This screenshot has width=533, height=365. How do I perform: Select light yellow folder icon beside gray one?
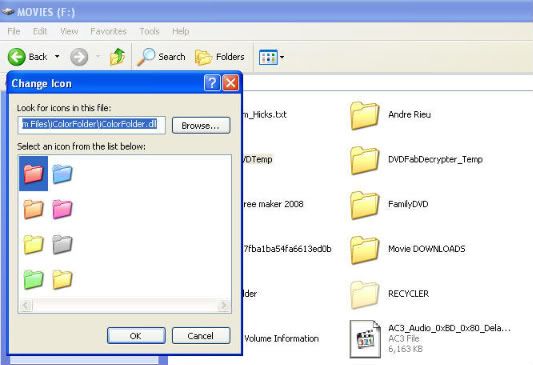33,244
